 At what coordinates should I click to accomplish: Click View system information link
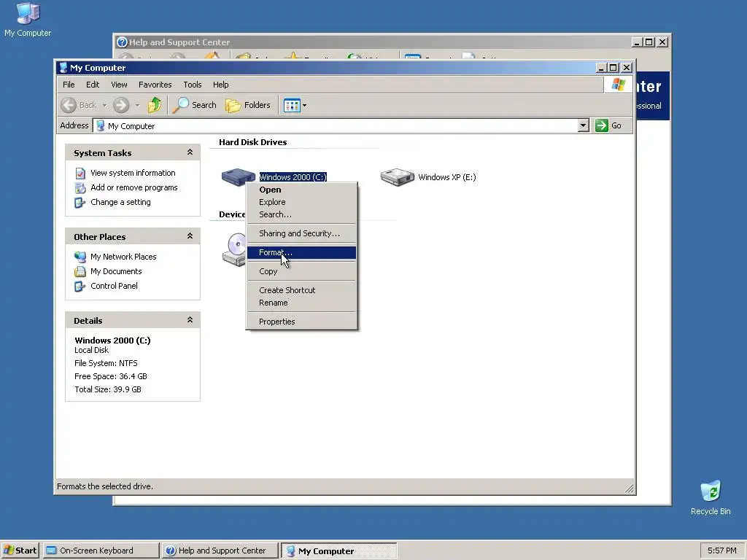[x=133, y=173]
